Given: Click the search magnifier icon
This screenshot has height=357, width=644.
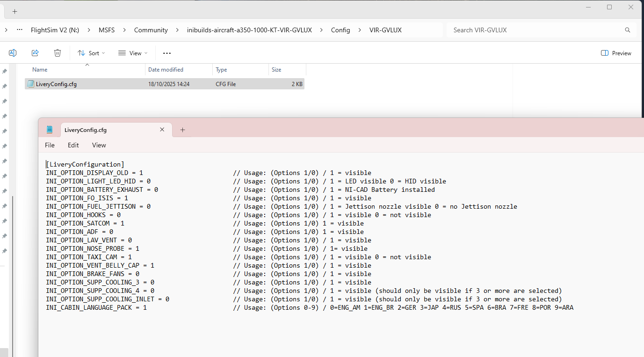Looking at the screenshot, I should [x=628, y=30].
